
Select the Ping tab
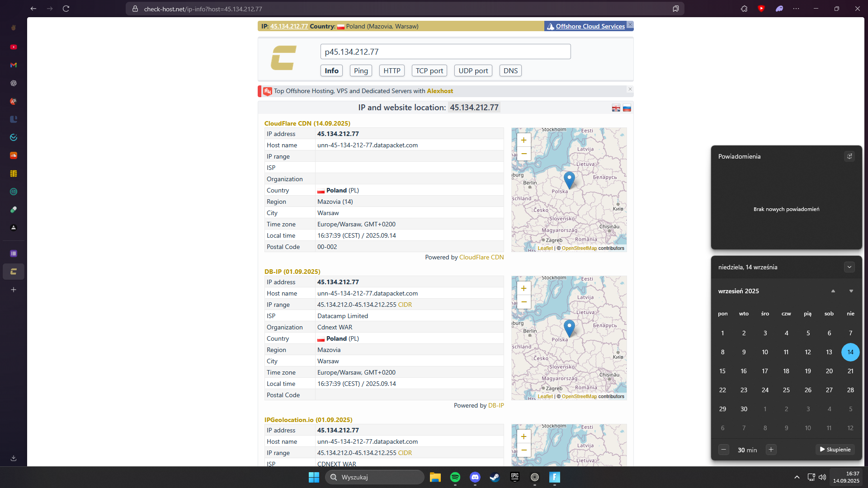361,70
